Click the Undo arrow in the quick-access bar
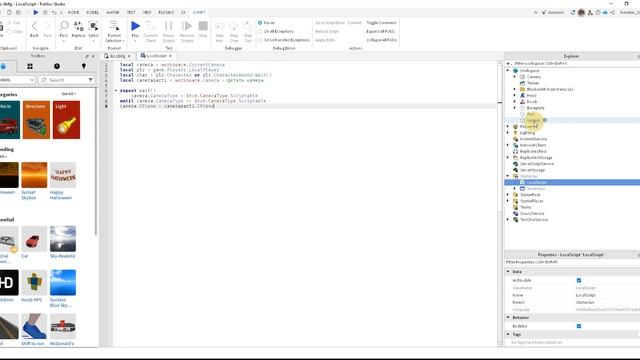Viewport: 640px width, 360px height. click(54, 12)
